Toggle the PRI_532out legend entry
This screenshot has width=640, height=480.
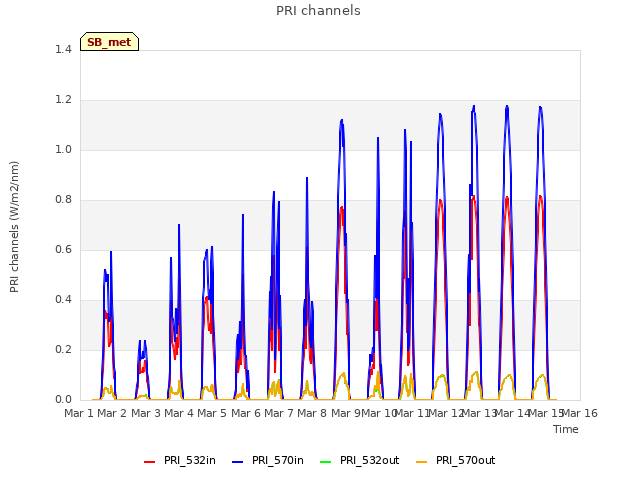pos(359,460)
